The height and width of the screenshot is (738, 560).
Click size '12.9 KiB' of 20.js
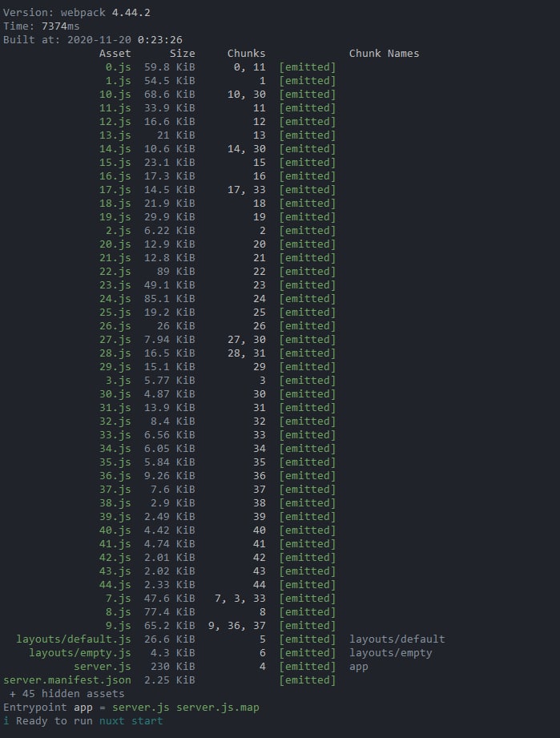[169, 244]
